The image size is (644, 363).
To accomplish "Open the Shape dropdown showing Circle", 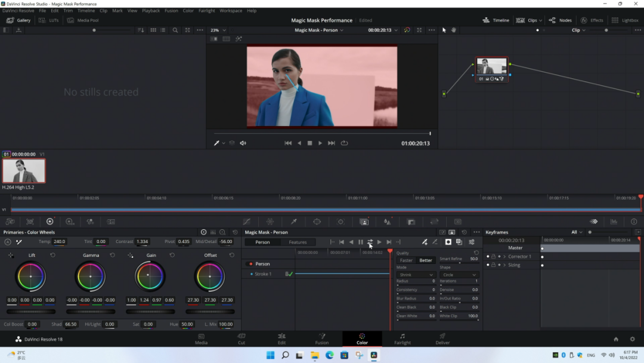I will [x=459, y=275].
